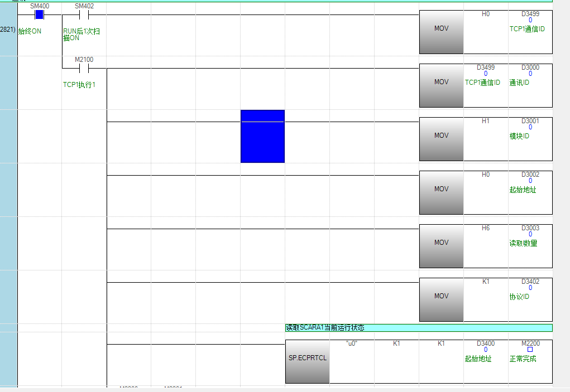The image size is (570, 392).
Task: Select the blue highlighted ladder cursor cell
Action: coord(262,136)
